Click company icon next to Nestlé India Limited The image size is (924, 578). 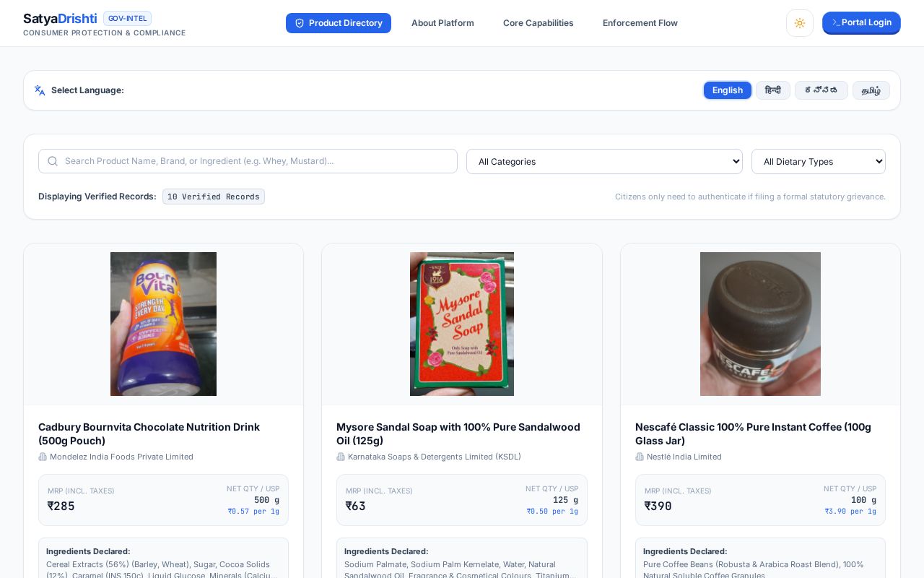(640, 457)
